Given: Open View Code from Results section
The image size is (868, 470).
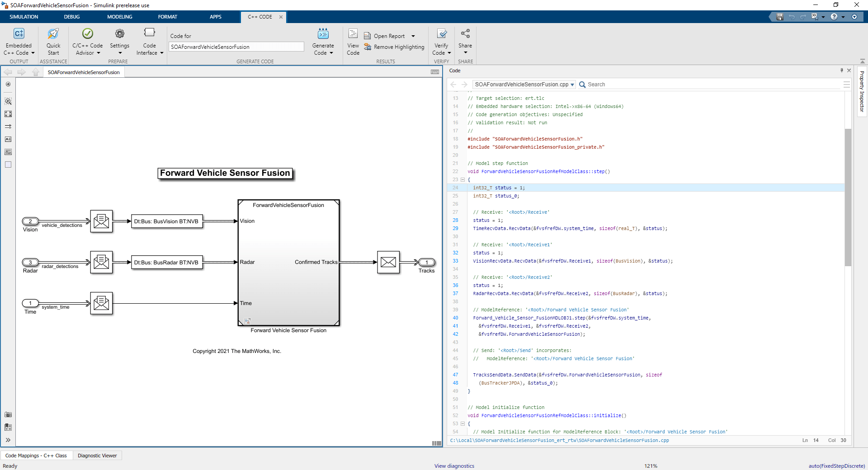Looking at the screenshot, I should (353, 34).
